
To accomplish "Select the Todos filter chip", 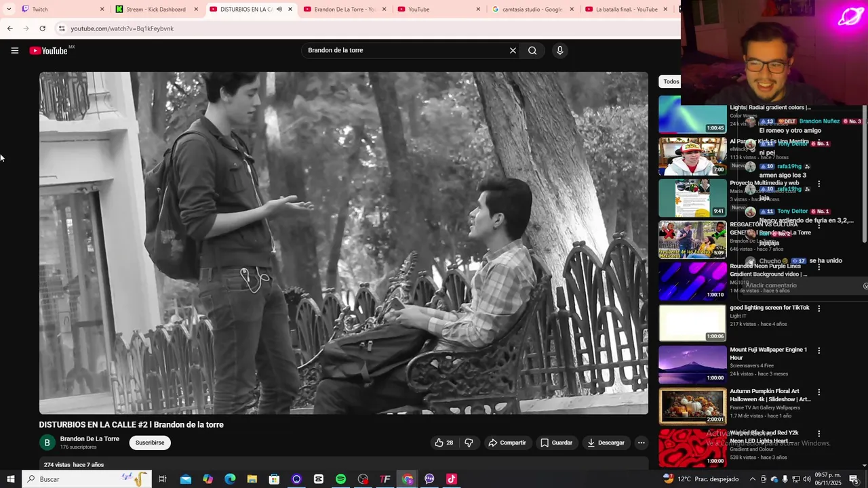I will pyautogui.click(x=670, y=81).
